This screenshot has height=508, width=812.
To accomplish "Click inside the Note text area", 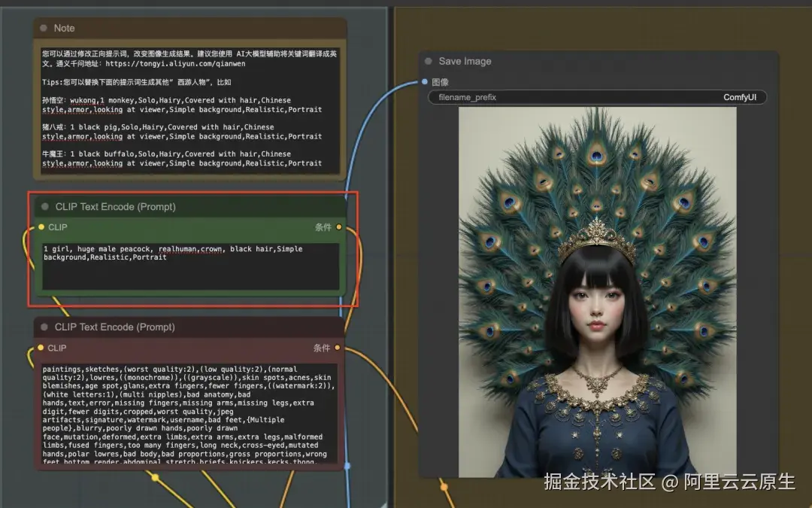I will [189, 111].
